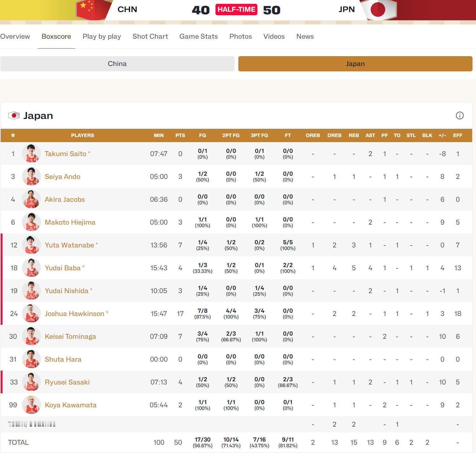This screenshot has height=453, width=476.
Task: Open the Overview tab
Action: click(x=15, y=36)
